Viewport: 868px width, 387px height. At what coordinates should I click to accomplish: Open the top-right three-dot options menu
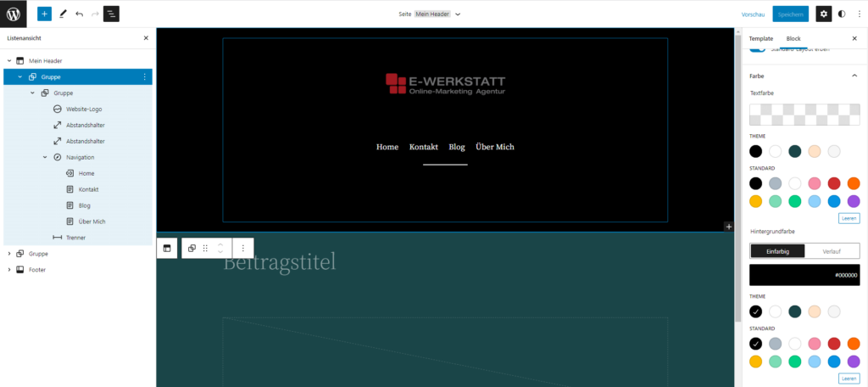[860, 14]
